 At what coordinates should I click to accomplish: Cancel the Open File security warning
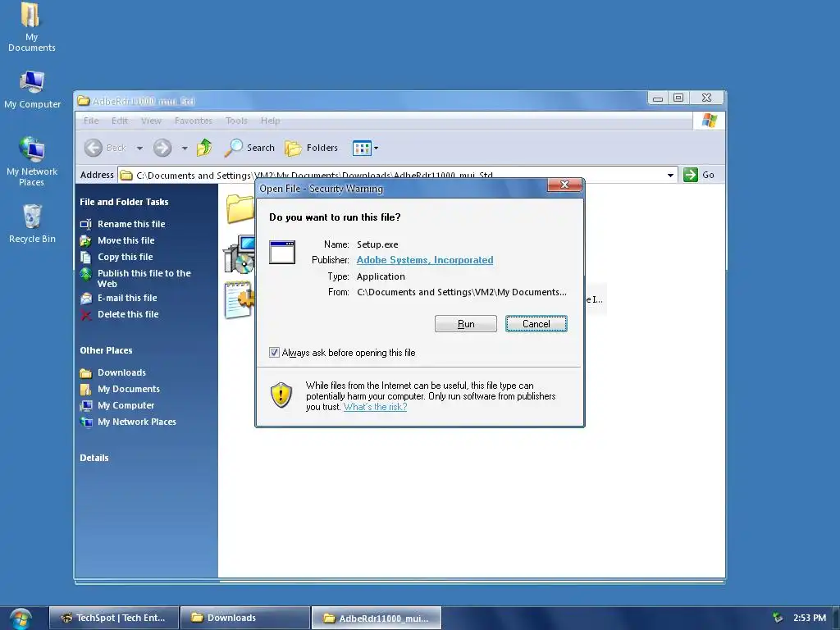point(536,323)
